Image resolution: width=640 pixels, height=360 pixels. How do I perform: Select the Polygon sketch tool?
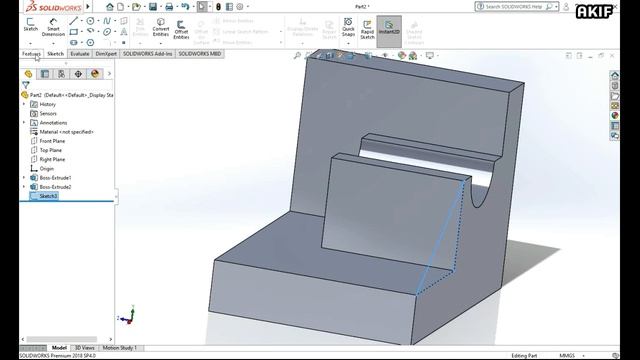pyautogui.click(x=91, y=42)
